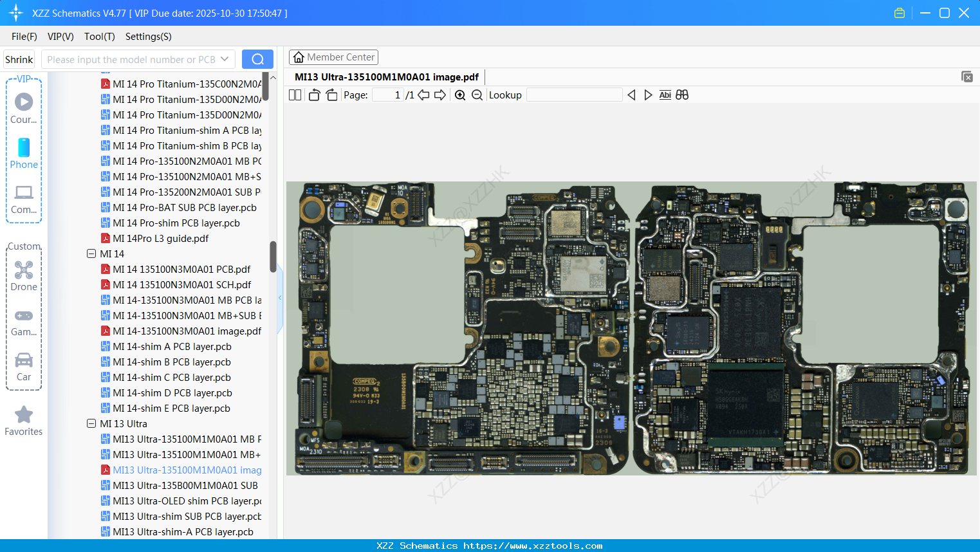Select the Drone category icon
This screenshot has height=552, width=980.
23,270
